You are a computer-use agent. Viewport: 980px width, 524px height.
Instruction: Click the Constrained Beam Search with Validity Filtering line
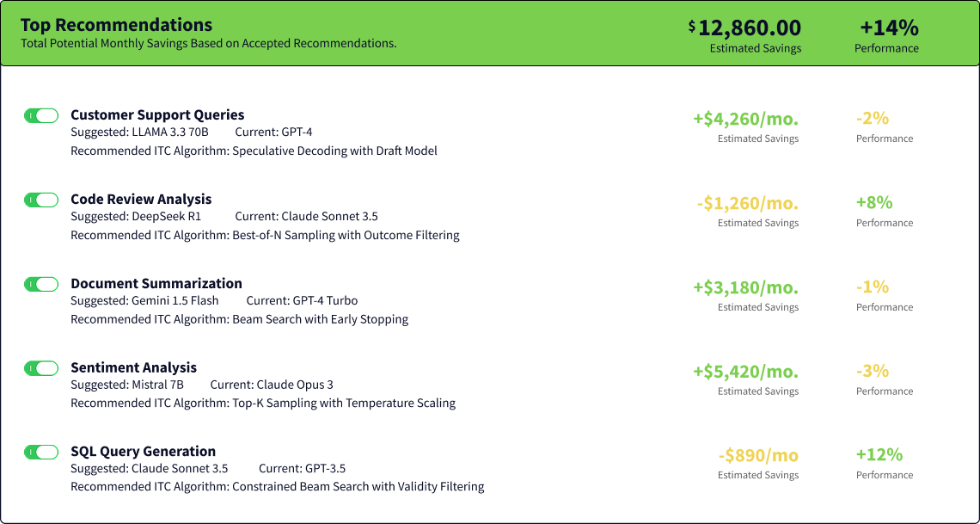pyautogui.click(x=278, y=486)
